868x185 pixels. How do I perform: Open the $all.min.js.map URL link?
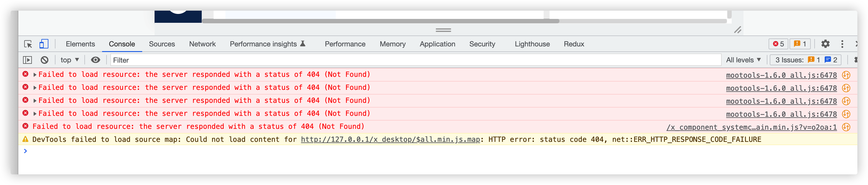pyautogui.click(x=390, y=139)
